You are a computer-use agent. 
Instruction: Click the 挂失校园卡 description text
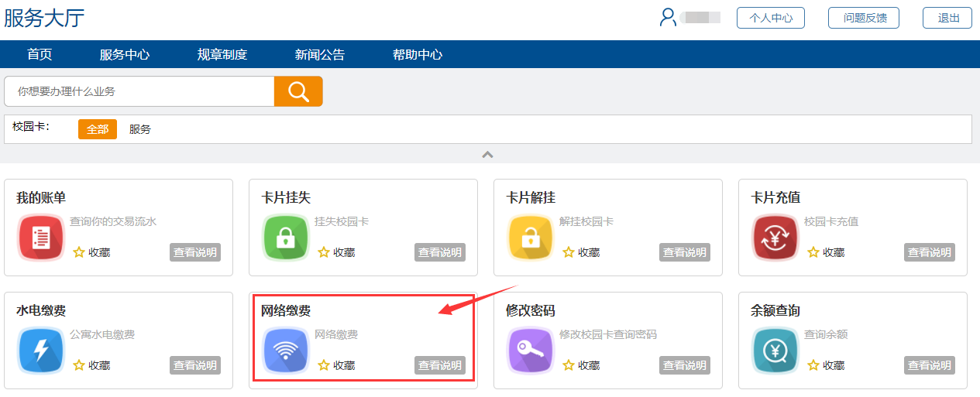point(342,221)
